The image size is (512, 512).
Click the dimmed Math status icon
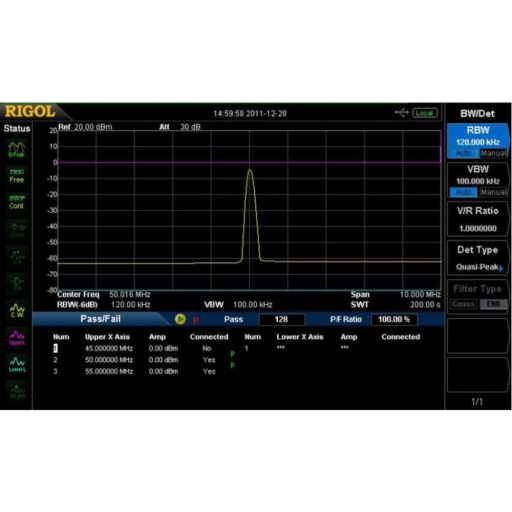(x=17, y=391)
